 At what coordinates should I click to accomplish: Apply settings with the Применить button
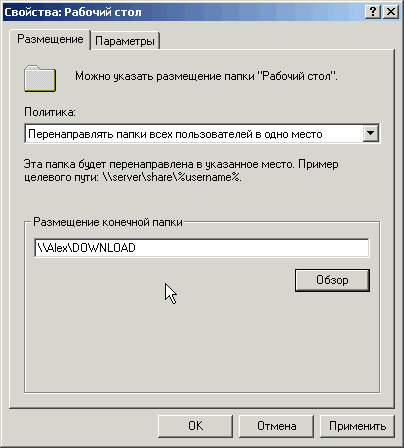[x=357, y=426]
